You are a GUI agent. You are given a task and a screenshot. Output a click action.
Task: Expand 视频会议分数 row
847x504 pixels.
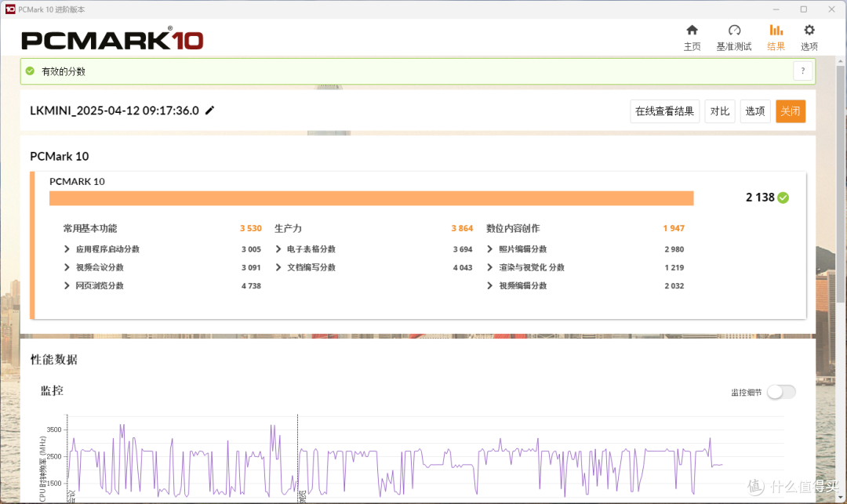point(67,267)
